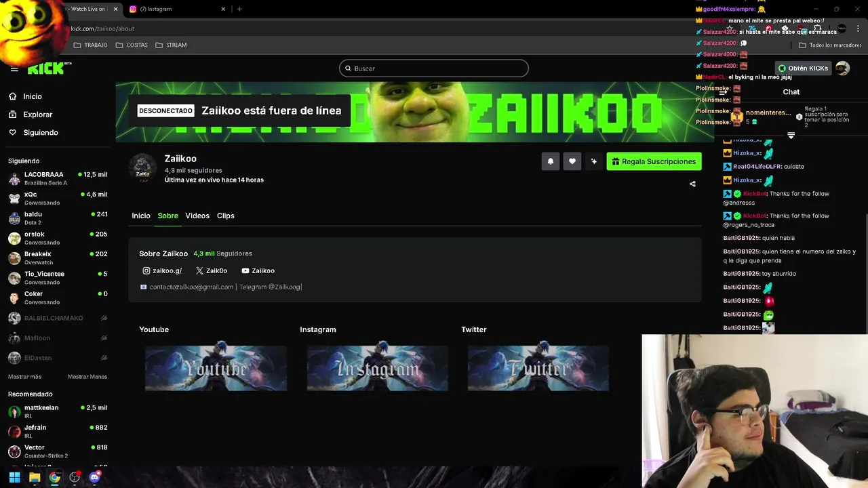Open offline ElDasten channel
Viewport: 868px width, 488px height.
[x=58, y=357]
